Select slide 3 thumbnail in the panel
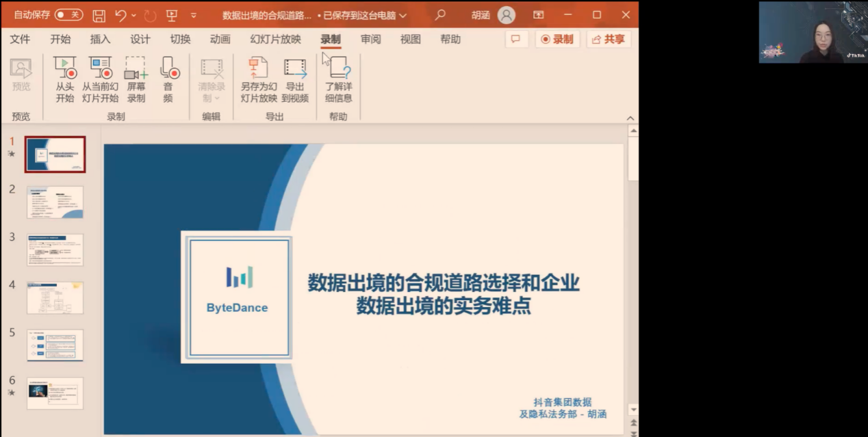This screenshot has width=868, height=437. 55,250
